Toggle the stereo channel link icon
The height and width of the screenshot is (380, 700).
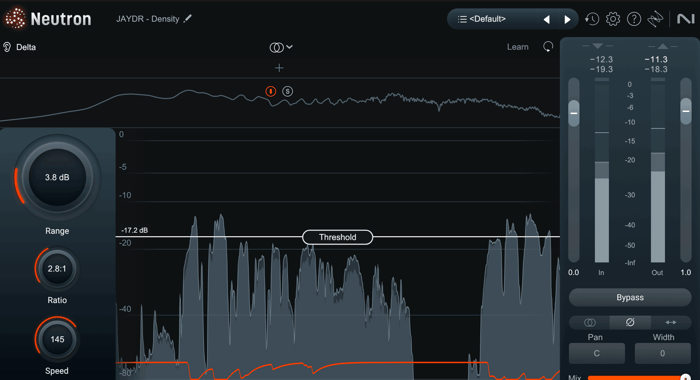(589, 322)
